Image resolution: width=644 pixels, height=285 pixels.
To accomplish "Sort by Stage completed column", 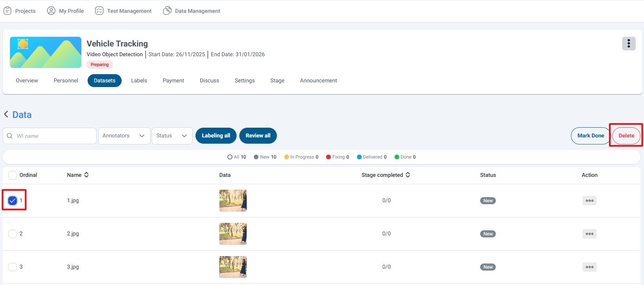I will click(408, 175).
